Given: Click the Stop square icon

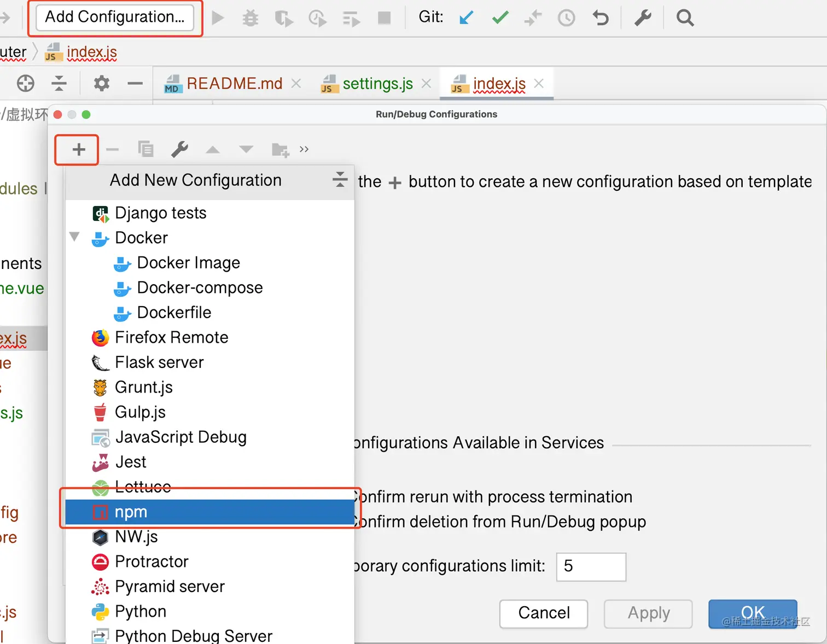Looking at the screenshot, I should tap(385, 18).
